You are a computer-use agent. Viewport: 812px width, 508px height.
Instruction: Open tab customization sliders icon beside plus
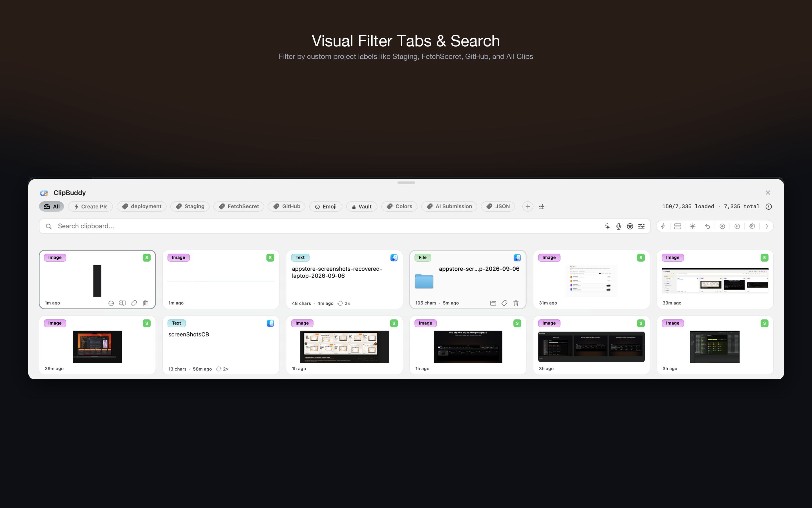point(542,207)
